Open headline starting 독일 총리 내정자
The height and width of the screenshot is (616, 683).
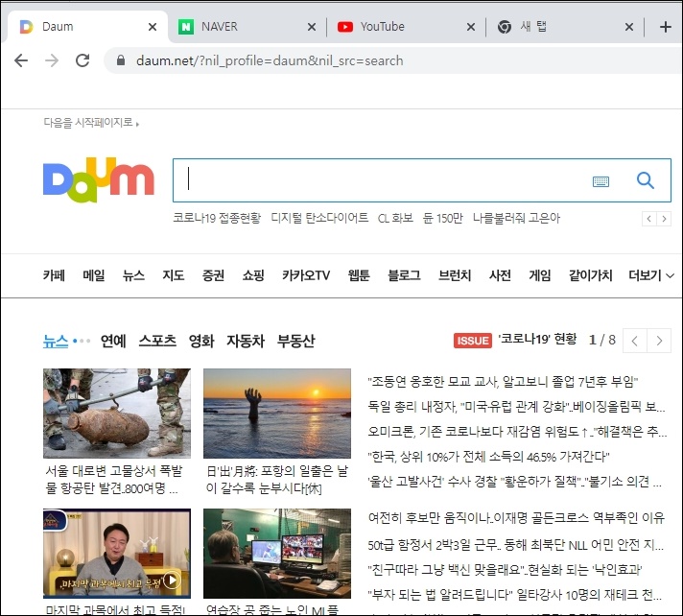coord(517,407)
